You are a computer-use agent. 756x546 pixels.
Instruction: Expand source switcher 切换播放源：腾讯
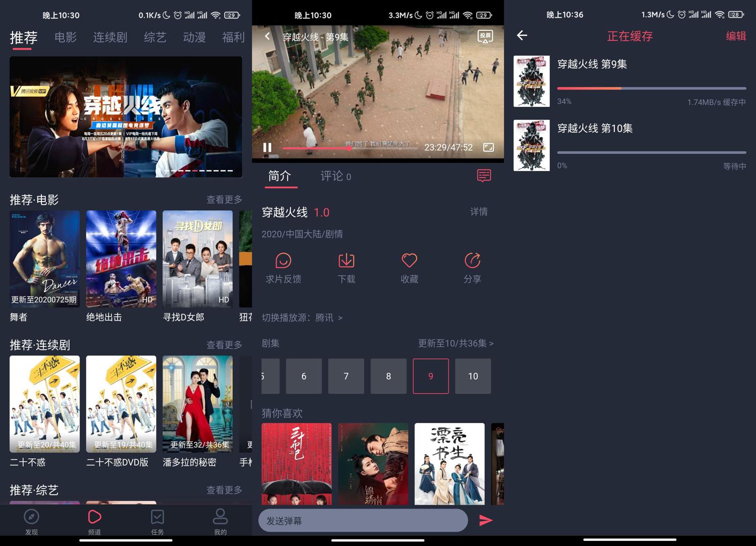tap(302, 318)
